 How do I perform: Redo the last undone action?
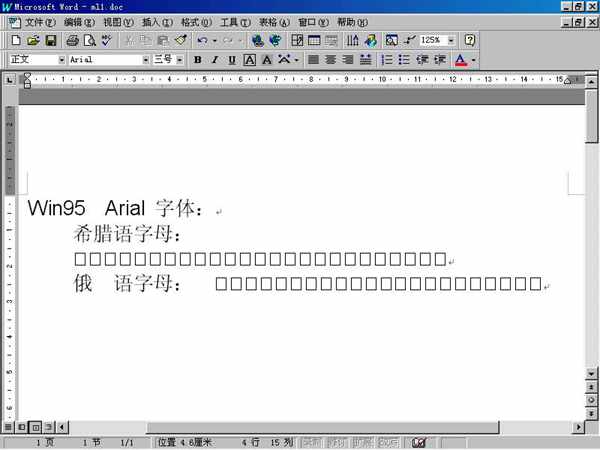click(228, 40)
